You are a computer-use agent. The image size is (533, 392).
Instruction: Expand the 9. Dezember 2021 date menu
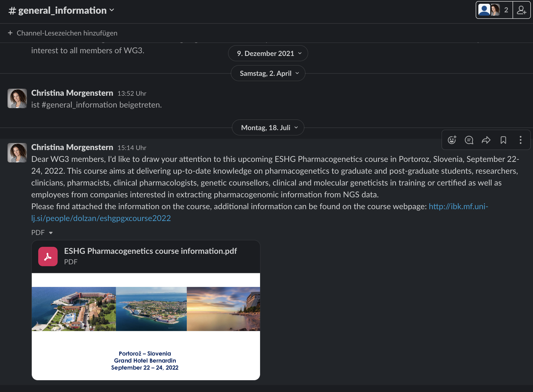pos(268,54)
